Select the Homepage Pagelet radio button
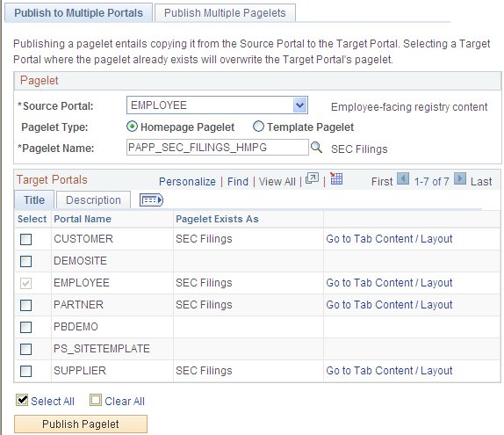The height and width of the screenshot is (435, 504). coord(132,127)
